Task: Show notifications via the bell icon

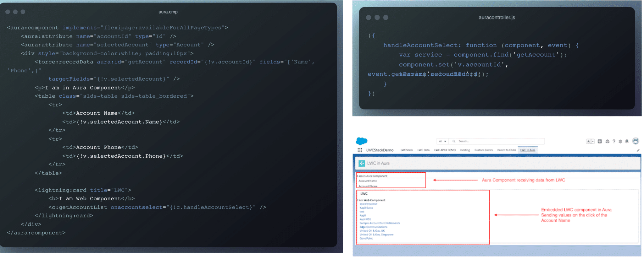Action: (627, 141)
